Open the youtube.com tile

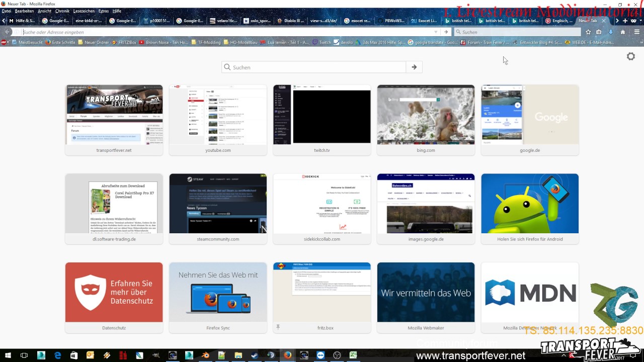(x=218, y=120)
